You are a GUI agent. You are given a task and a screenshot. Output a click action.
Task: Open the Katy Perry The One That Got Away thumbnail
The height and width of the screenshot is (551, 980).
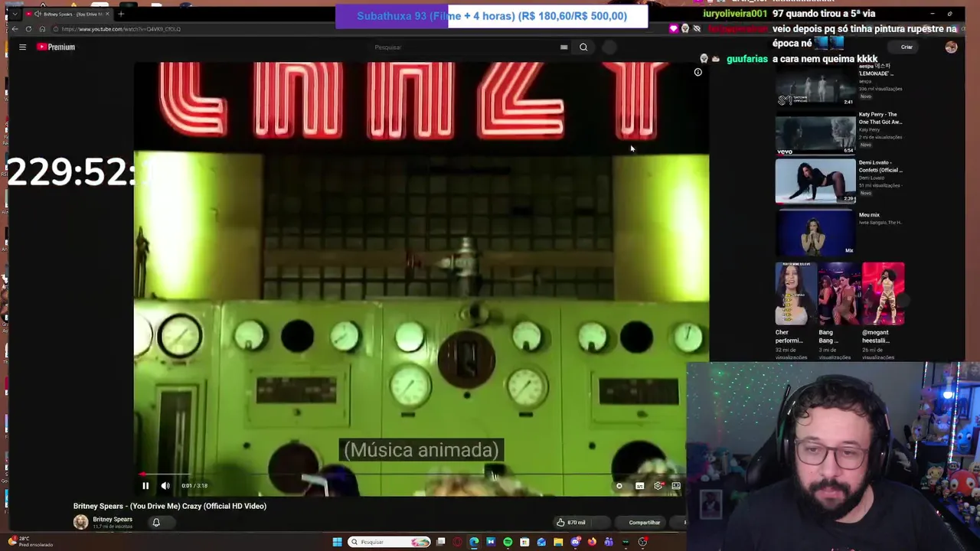click(x=815, y=133)
